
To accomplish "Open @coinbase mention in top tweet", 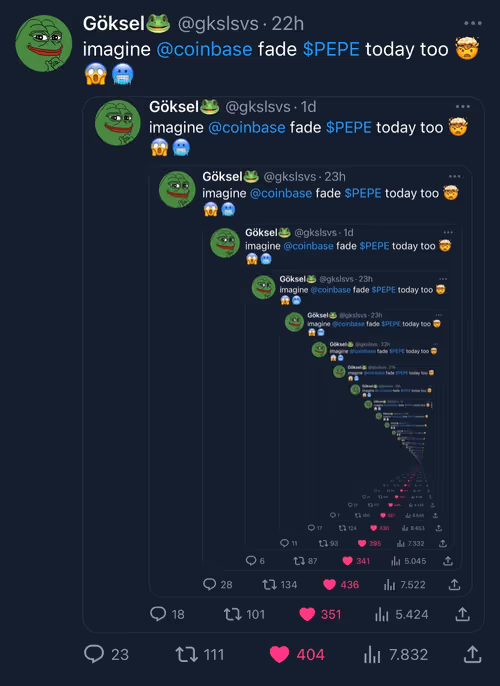I will [x=204, y=49].
